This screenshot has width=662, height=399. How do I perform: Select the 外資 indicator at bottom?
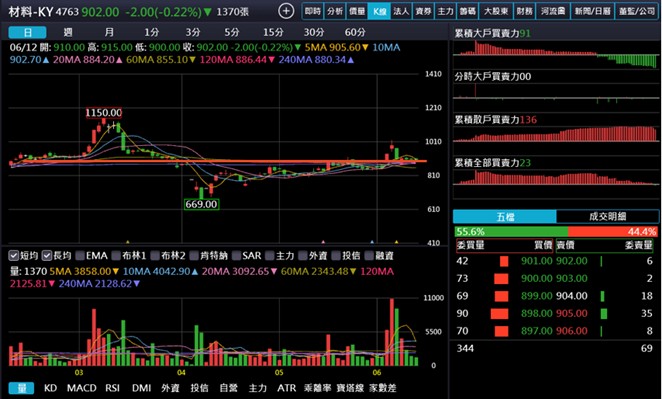coord(170,388)
